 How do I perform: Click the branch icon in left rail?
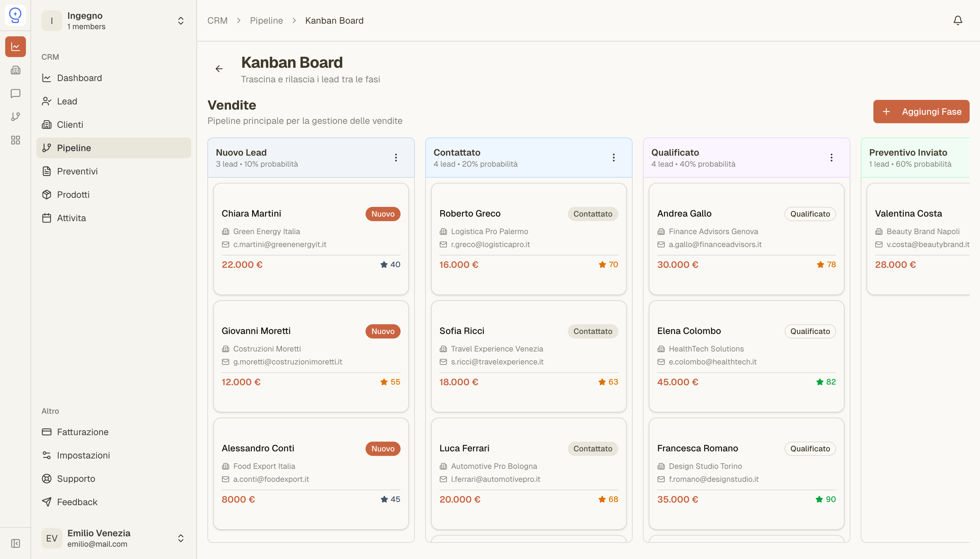[x=15, y=117]
